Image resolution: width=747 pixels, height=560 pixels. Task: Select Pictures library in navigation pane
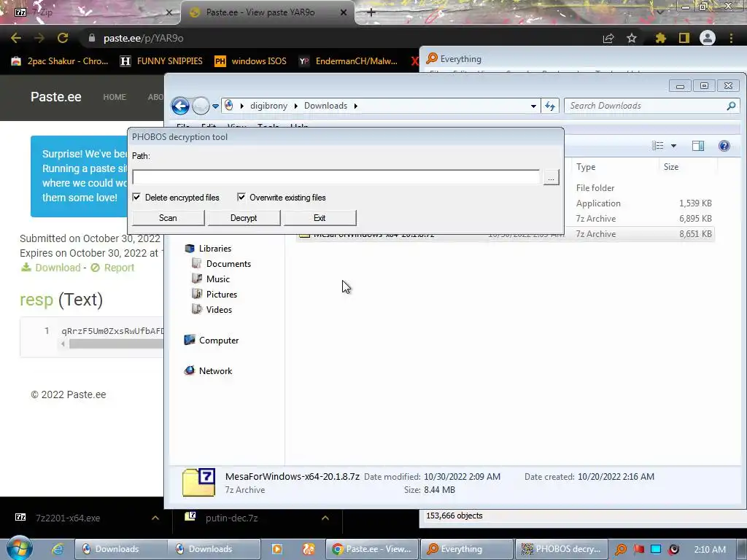pos(222,294)
